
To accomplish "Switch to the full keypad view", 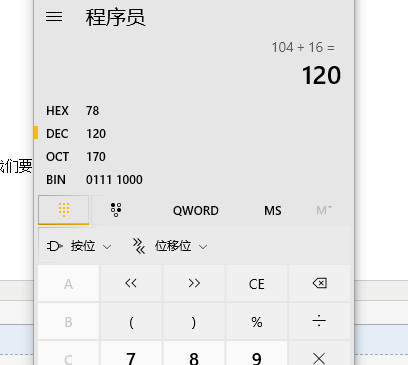I will point(64,210).
